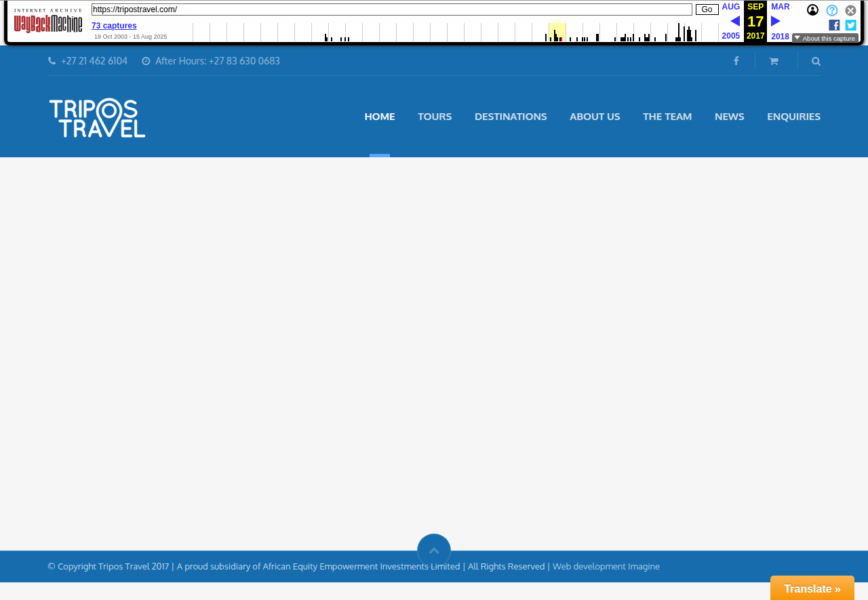Share capture on Wayback Facebook icon
The height and width of the screenshot is (600, 868).
pos(834,25)
